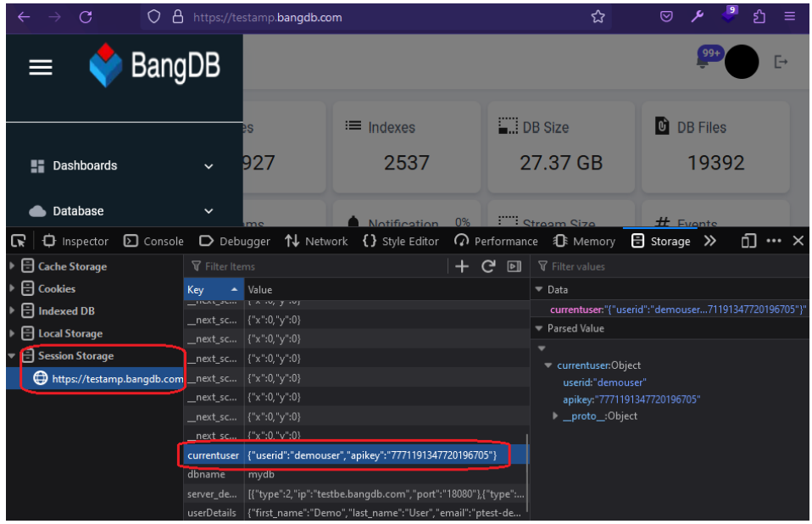The image size is (812, 524).
Task: Close the developer tools panel
Action: tap(798, 242)
